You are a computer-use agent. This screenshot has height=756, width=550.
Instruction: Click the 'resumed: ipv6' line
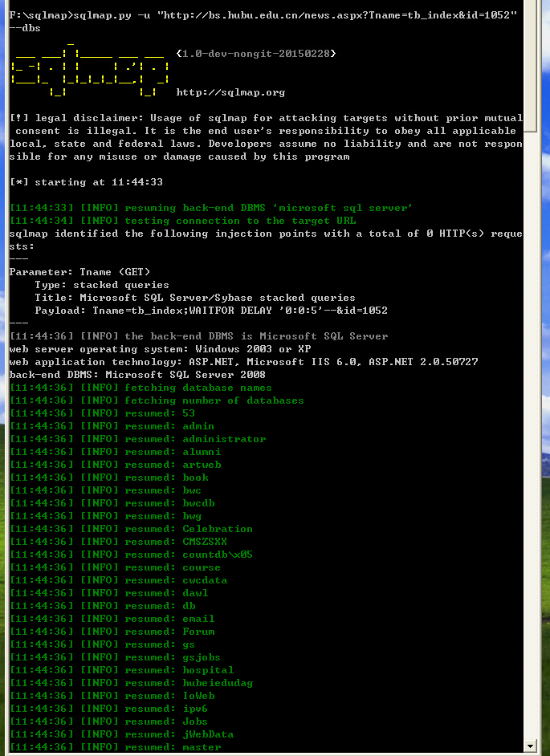pyautogui.click(x=109, y=709)
